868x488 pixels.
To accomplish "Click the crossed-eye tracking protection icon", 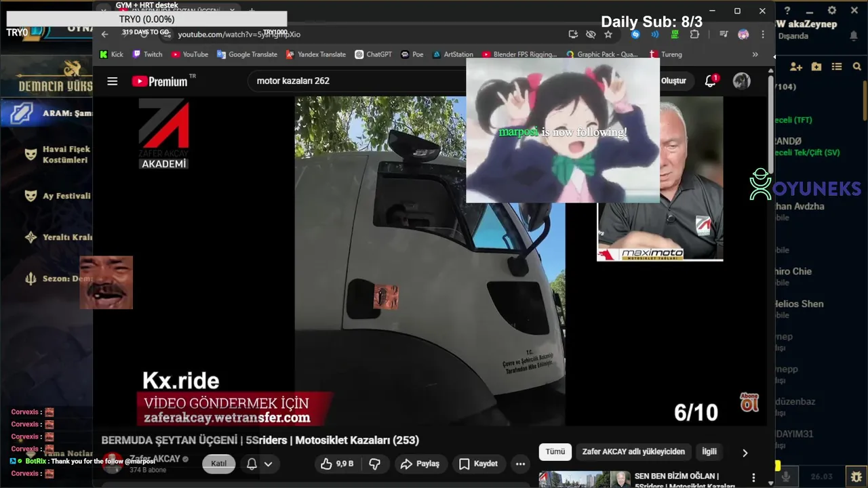I will click(x=591, y=34).
